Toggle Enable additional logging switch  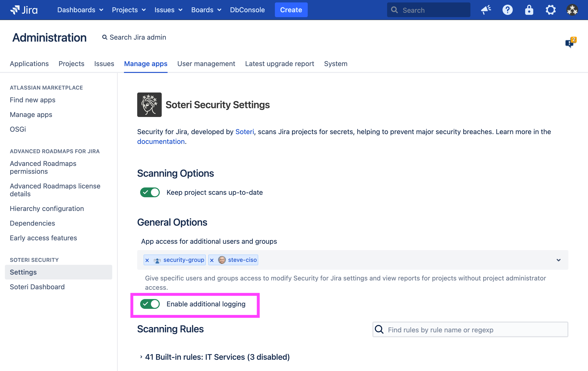pos(150,304)
